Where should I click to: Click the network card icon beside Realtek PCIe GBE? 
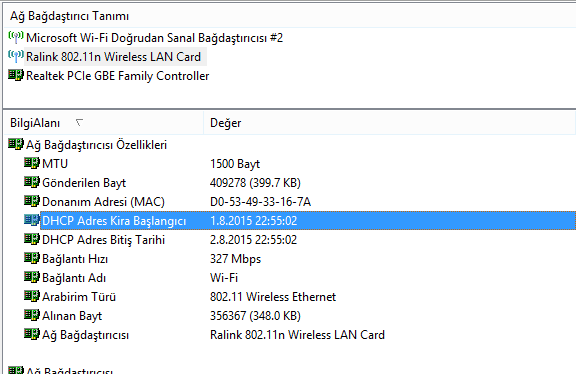[x=16, y=75]
